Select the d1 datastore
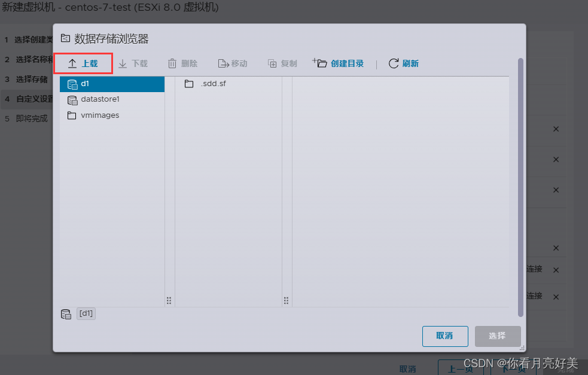The height and width of the screenshot is (375, 588). [112, 84]
